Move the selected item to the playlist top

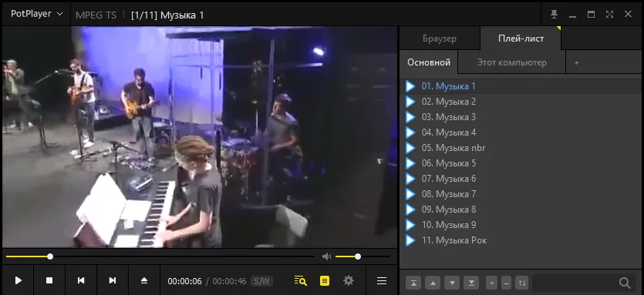(413, 283)
